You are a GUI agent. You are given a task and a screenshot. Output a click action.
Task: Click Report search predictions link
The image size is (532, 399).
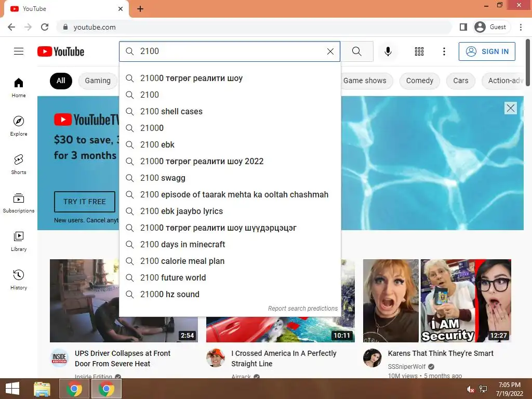point(303,309)
